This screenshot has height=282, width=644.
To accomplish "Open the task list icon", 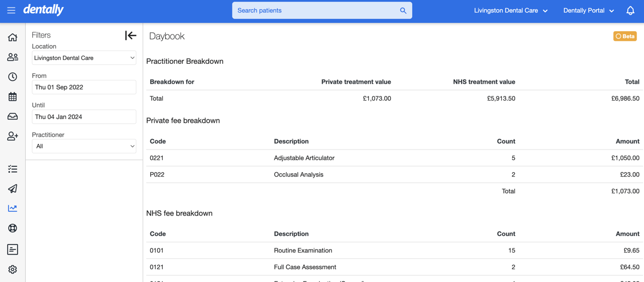I will tap(12, 169).
